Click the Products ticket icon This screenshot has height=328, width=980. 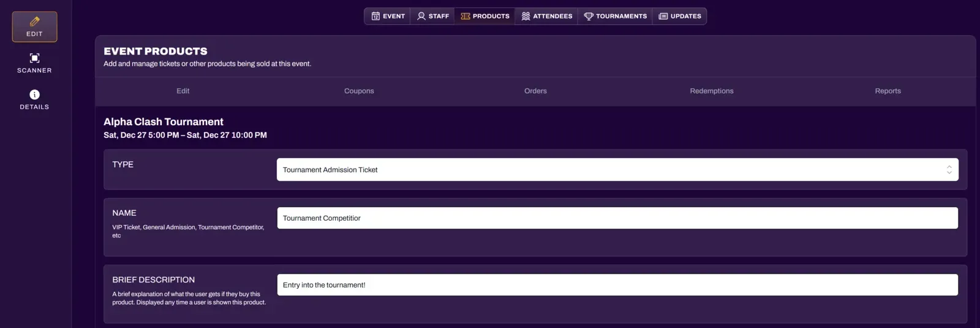tap(466, 16)
